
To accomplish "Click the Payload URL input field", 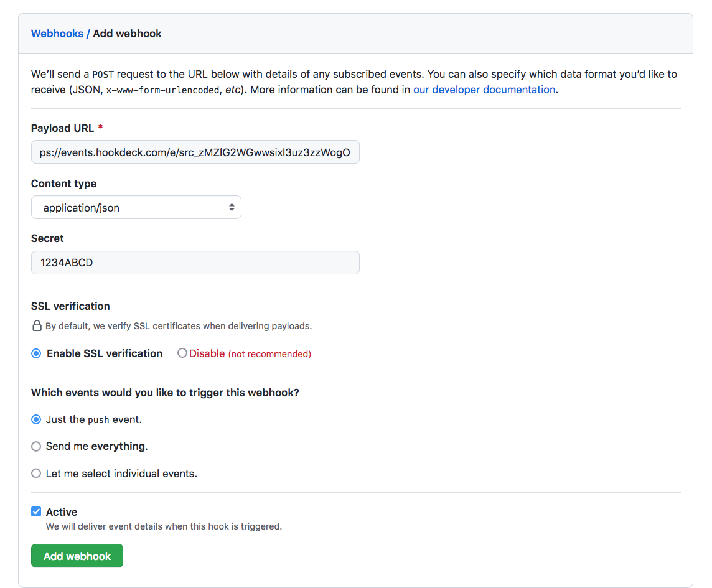I will click(x=195, y=151).
